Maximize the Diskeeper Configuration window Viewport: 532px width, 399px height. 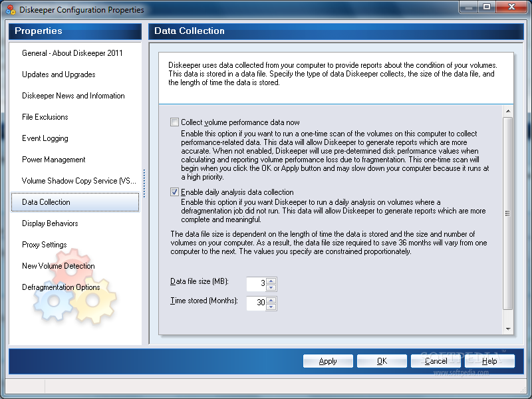pos(487,7)
